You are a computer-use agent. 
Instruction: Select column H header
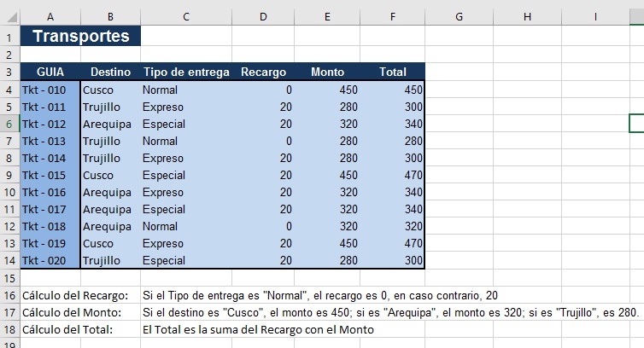click(527, 17)
